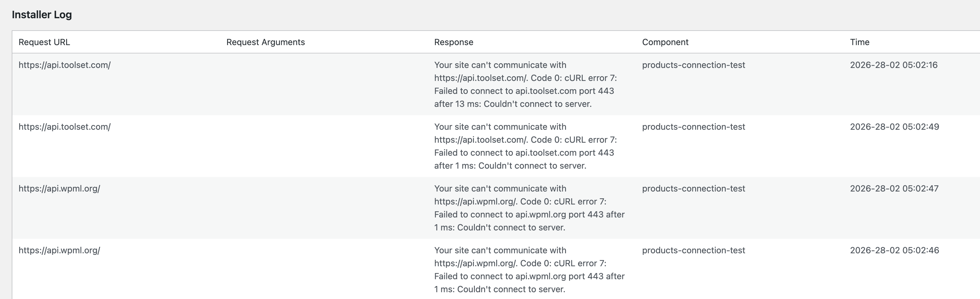Click products-connection-test in the first row
The width and height of the screenshot is (980, 299).
tap(693, 65)
